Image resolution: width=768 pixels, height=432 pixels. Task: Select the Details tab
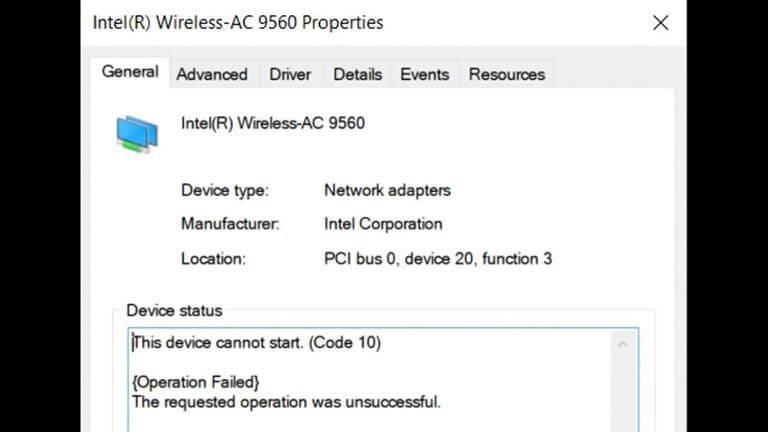[358, 74]
